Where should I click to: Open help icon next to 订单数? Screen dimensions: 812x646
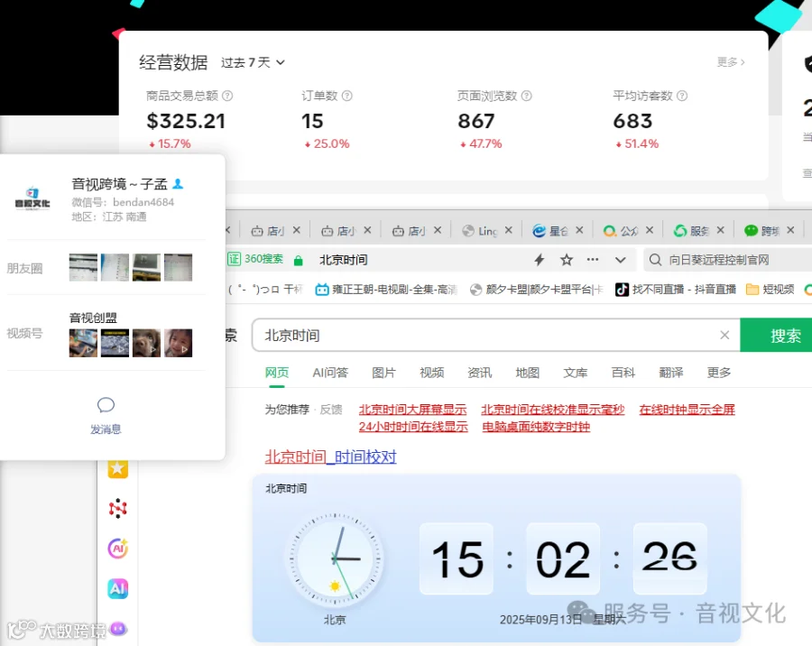tap(347, 96)
